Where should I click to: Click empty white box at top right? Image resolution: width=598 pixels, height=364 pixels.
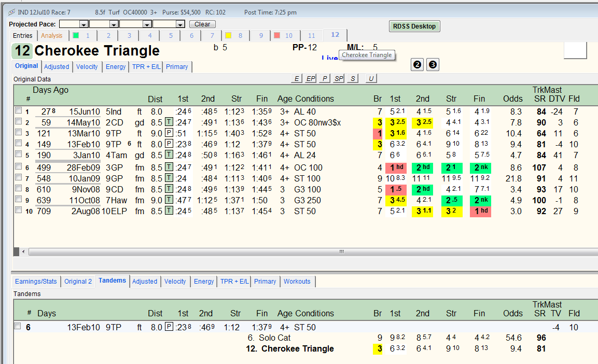pos(575,50)
